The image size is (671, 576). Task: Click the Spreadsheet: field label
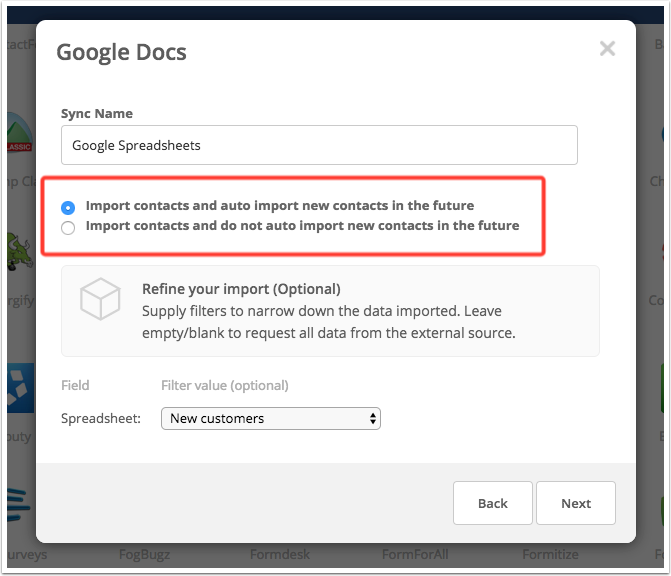tap(101, 418)
